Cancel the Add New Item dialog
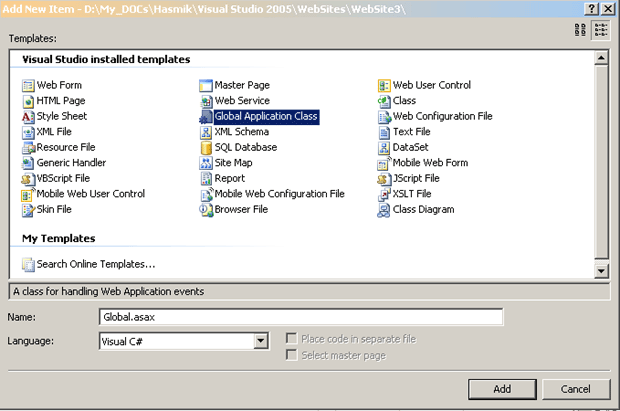 (576, 389)
